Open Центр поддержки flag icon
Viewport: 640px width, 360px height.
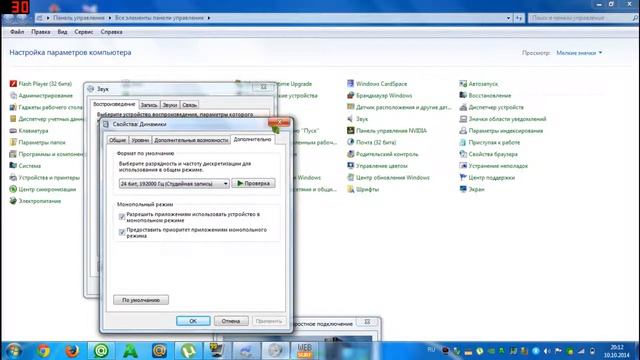coord(463,177)
